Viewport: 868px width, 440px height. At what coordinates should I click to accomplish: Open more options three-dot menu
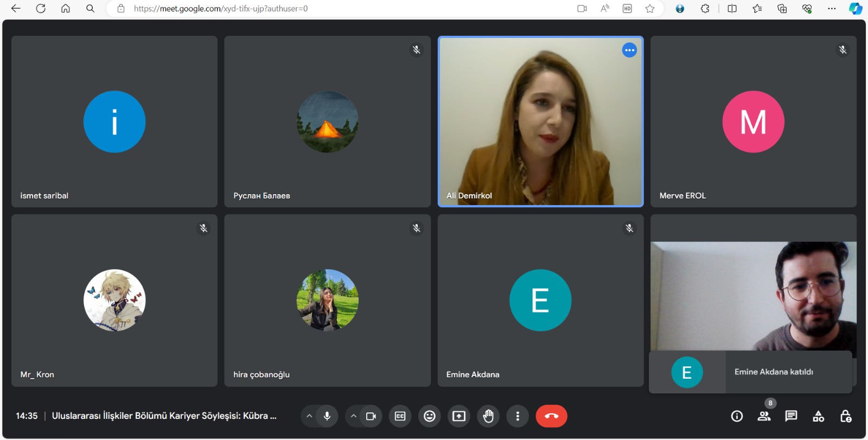click(518, 416)
